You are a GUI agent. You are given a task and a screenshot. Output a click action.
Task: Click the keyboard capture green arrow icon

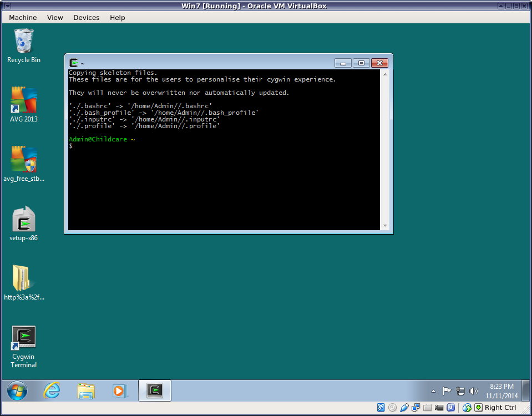pos(478,407)
